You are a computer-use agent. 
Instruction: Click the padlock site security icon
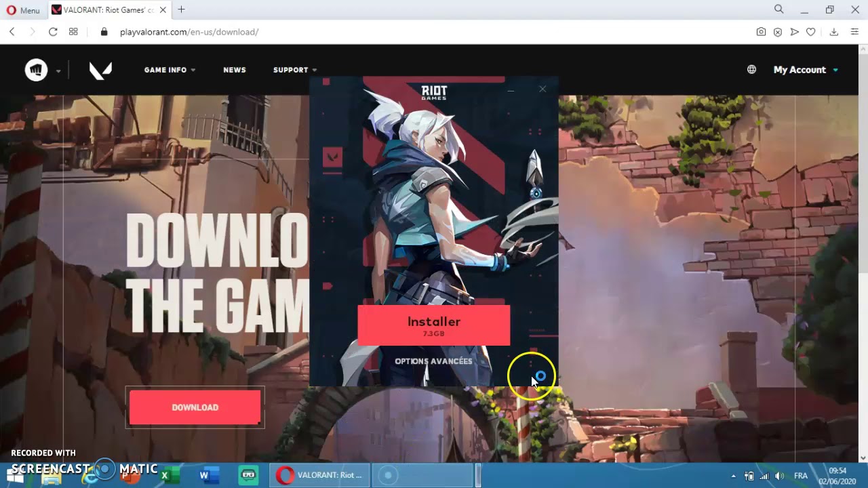104,32
